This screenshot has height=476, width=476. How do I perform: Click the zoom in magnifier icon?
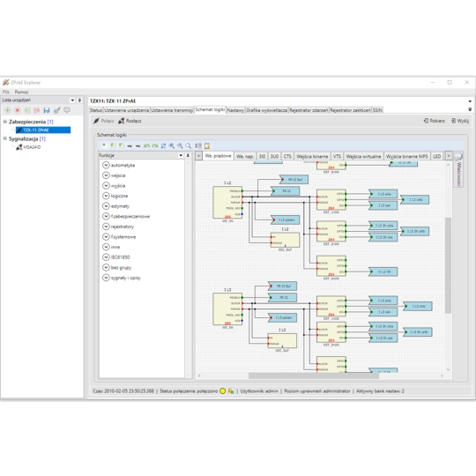point(172,145)
